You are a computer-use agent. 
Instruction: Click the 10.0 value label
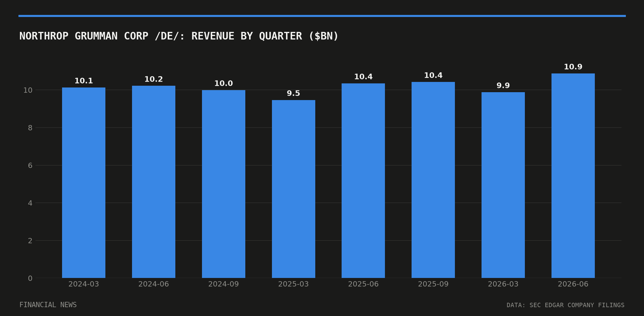click(224, 83)
